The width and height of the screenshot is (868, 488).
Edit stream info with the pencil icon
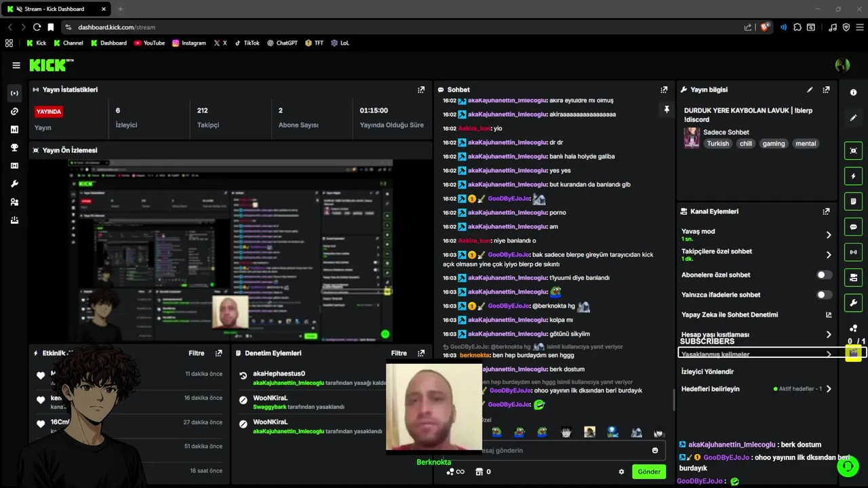point(810,89)
